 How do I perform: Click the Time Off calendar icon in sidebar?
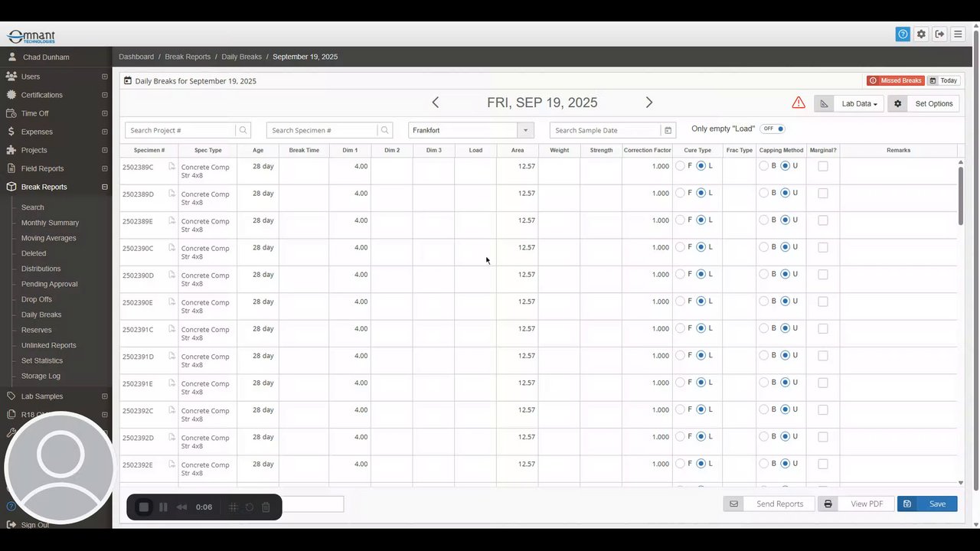[x=11, y=113]
